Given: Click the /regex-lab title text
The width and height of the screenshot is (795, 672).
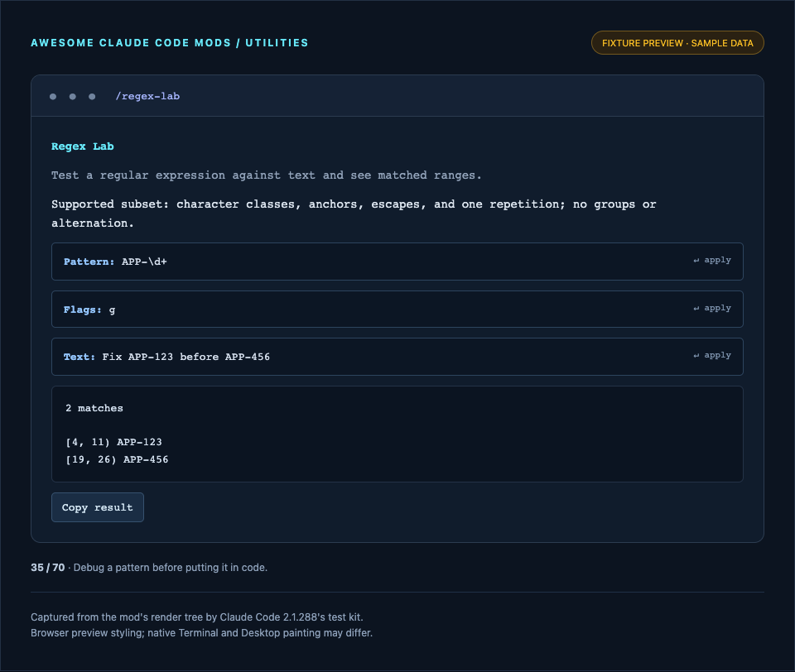Looking at the screenshot, I should [147, 96].
